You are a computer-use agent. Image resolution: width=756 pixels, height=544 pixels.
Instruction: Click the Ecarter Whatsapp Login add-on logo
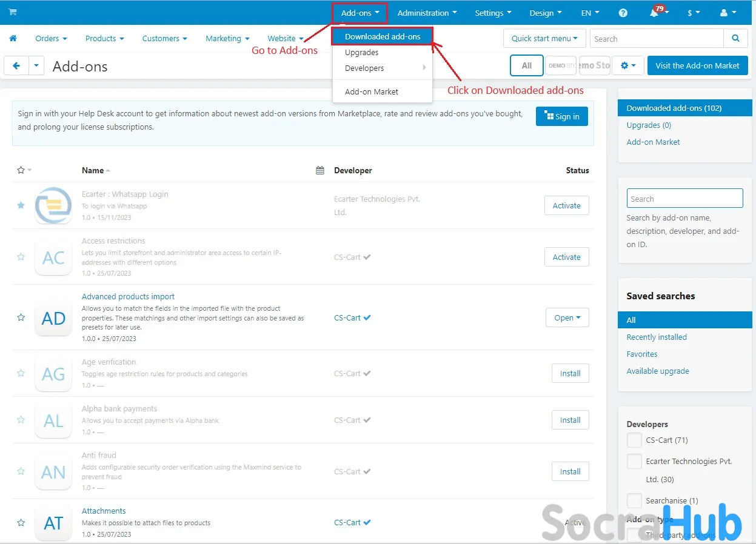click(x=53, y=206)
